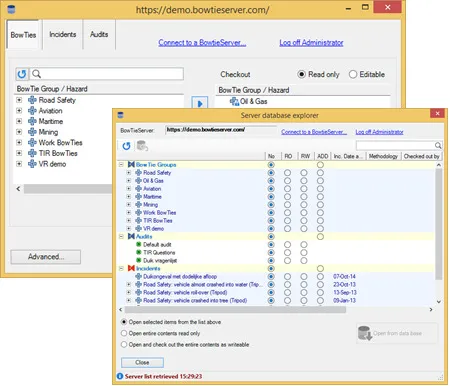The height and width of the screenshot is (386, 450).
Task: Open the Advanced options button
Action: tap(46, 257)
